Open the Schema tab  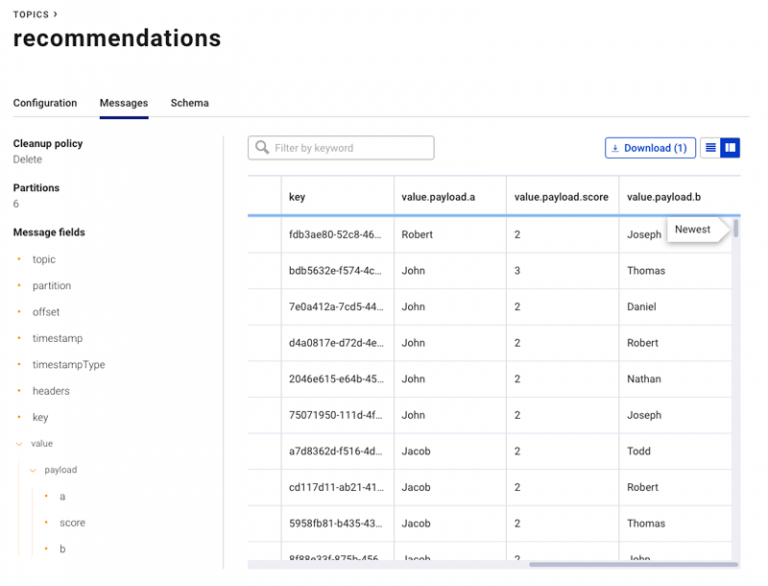pos(190,103)
